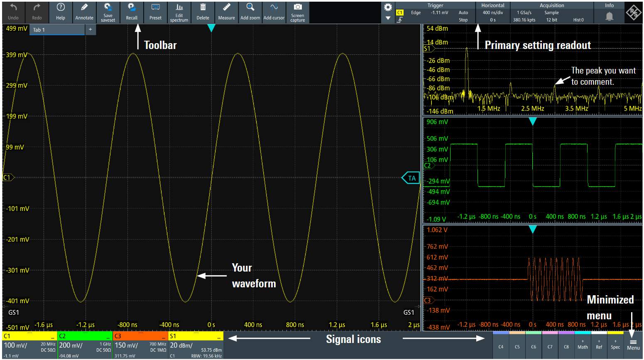Minimize the C1 signal icon
The height and width of the screenshot is (360, 644).
tap(53, 337)
